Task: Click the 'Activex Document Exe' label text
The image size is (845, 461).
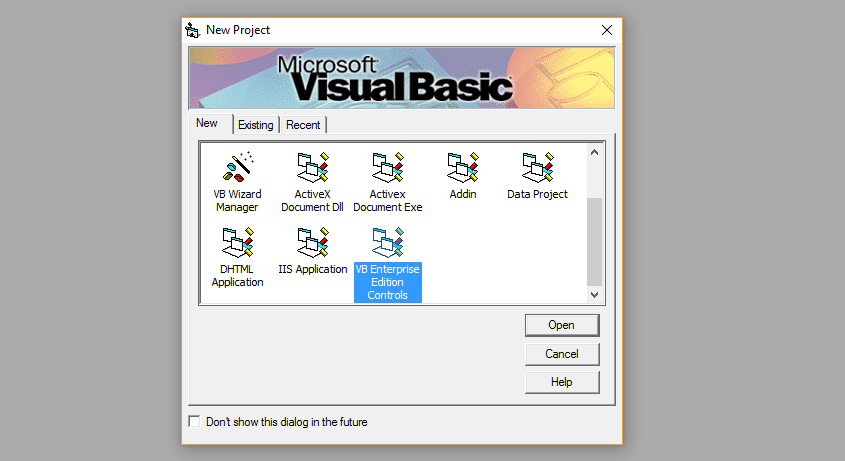Action: point(387,201)
